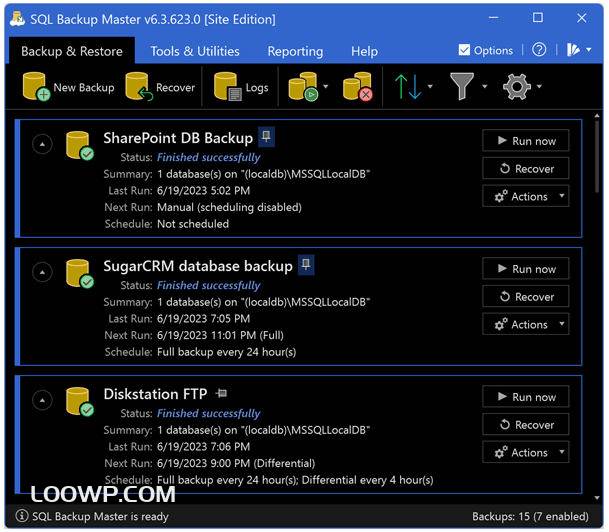Click last run '6/19/2023 7:05 PM'
The image size is (609, 532).
(204, 318)
